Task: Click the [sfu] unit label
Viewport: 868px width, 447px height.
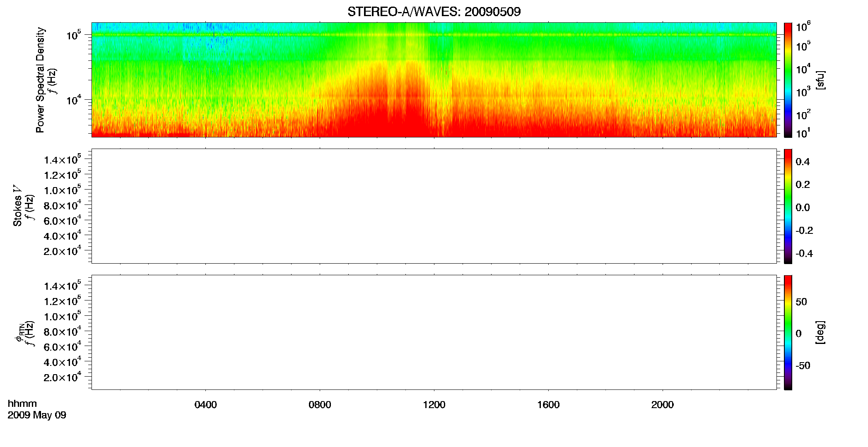Action: 820,80
